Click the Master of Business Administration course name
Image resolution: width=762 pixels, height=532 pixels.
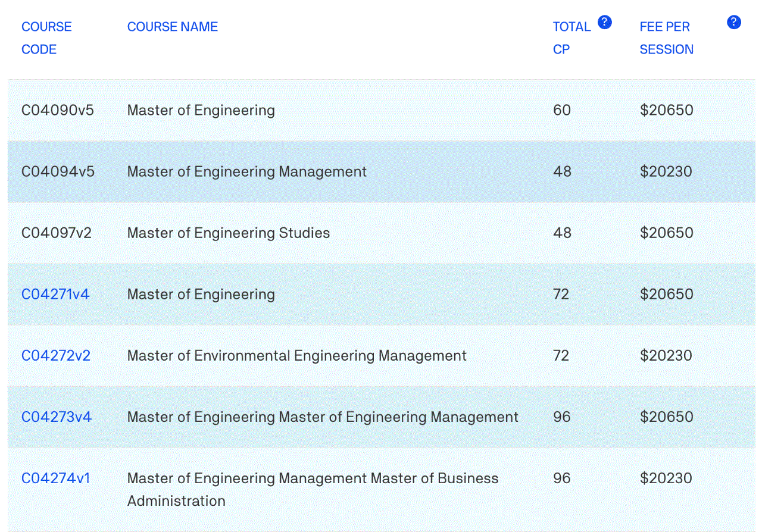313,489
